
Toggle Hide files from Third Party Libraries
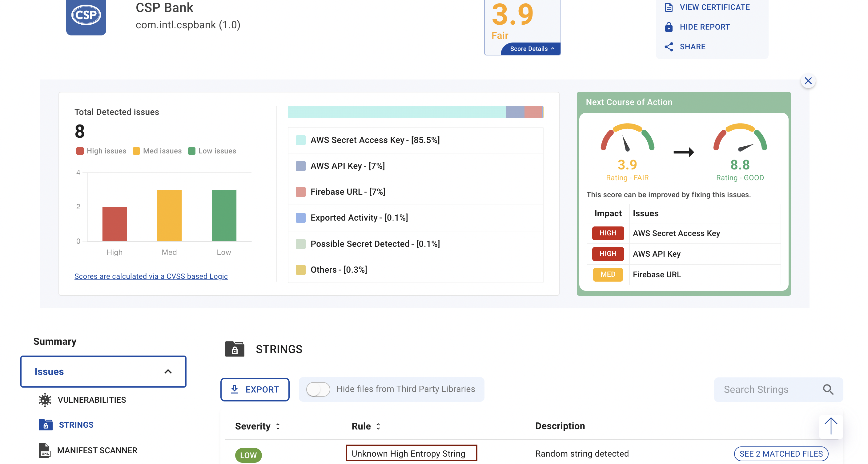[318, 389]
